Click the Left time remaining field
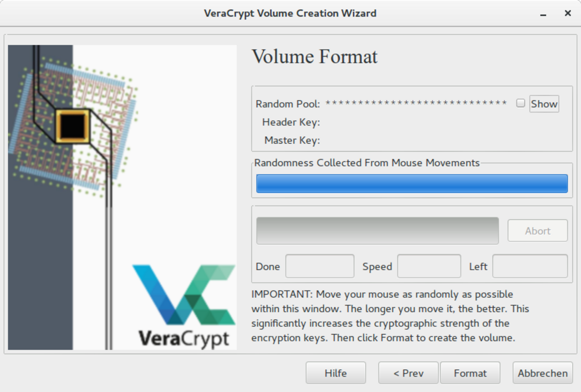 [530, 266]
